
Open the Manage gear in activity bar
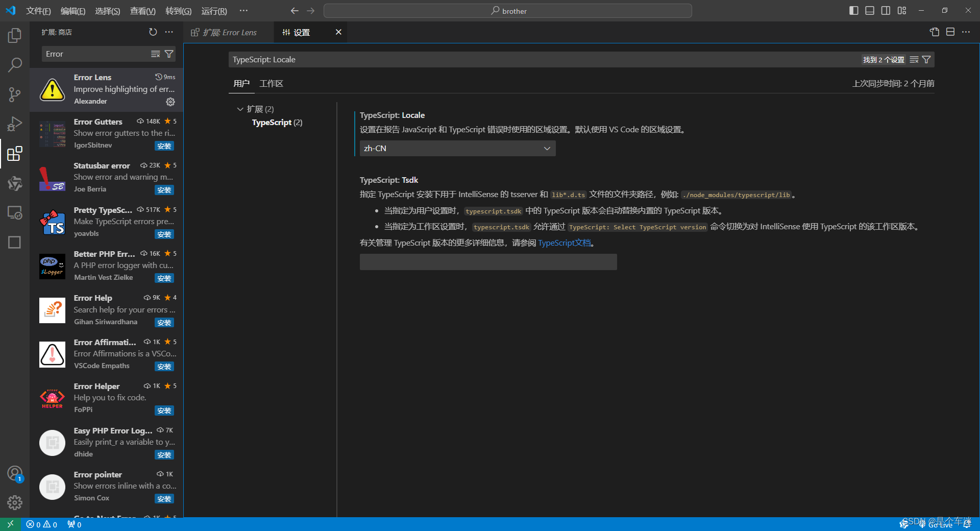click(x=15, y=503)
